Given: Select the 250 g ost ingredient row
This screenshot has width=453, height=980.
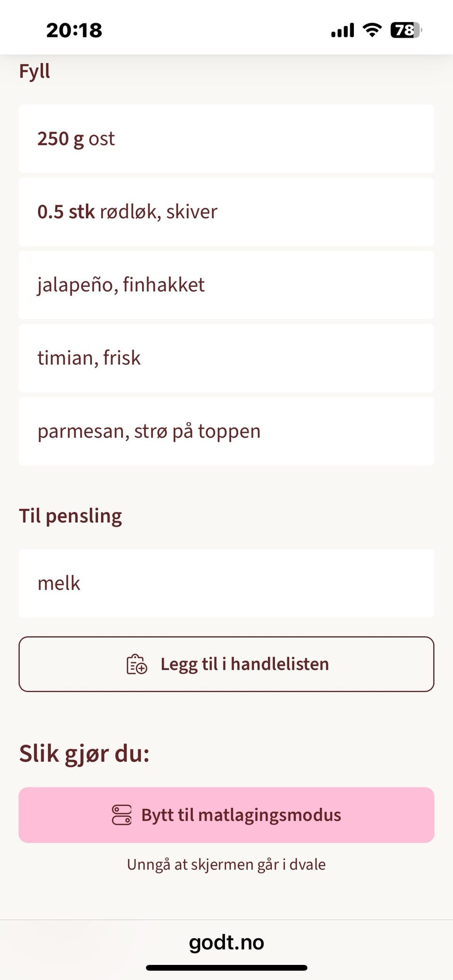Looking at the screenshot, I should [226, 139].
